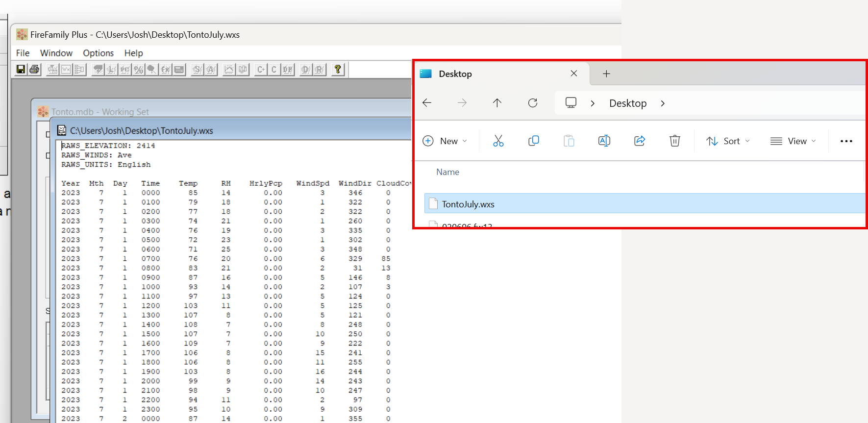
Task: Click the forward arrow in Explorer
Action: 462,103
